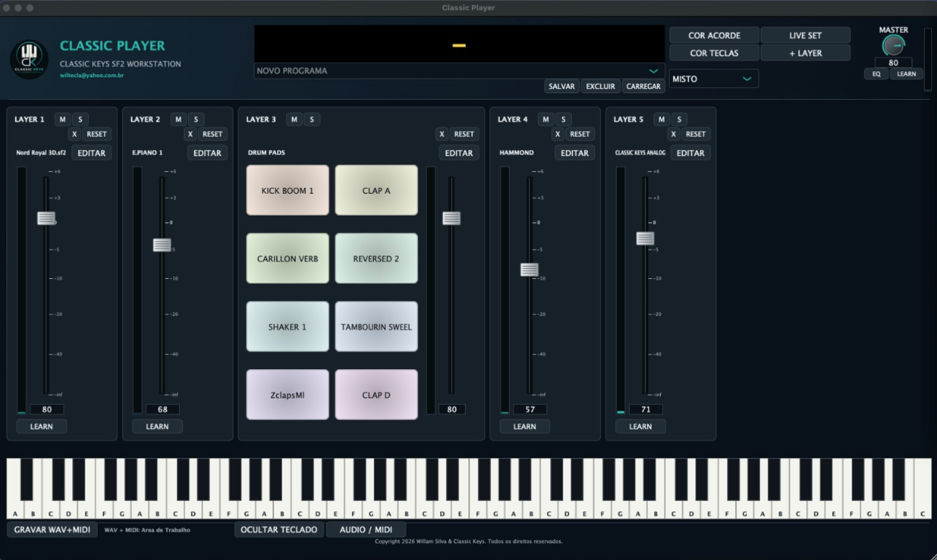Screen dimensions: 937x560
Task: Solo Layer 5 with S button
Action: [679, 119]
